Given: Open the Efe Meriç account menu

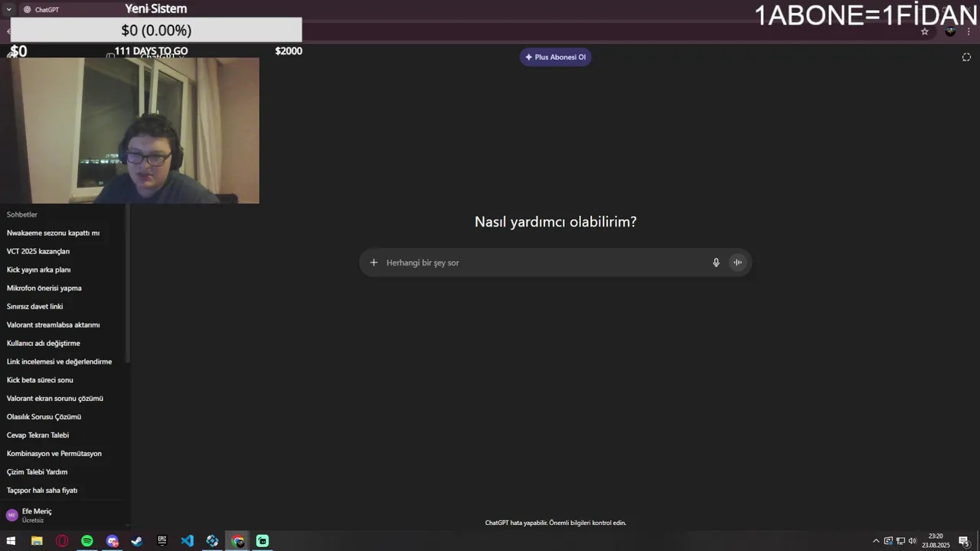Looking at the screenshot, I should tap(61, 515).
